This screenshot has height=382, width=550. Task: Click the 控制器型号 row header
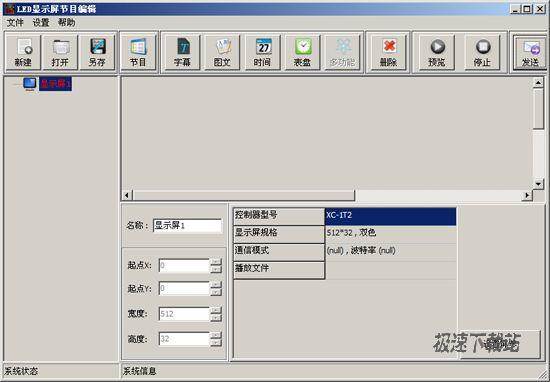pyautogui.click(x=279, y=216)
